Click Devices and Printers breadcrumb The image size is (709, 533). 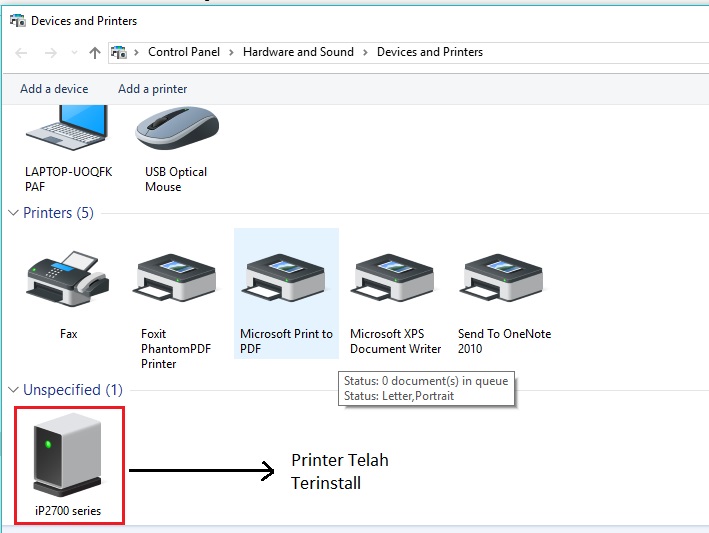pos(430,52)
